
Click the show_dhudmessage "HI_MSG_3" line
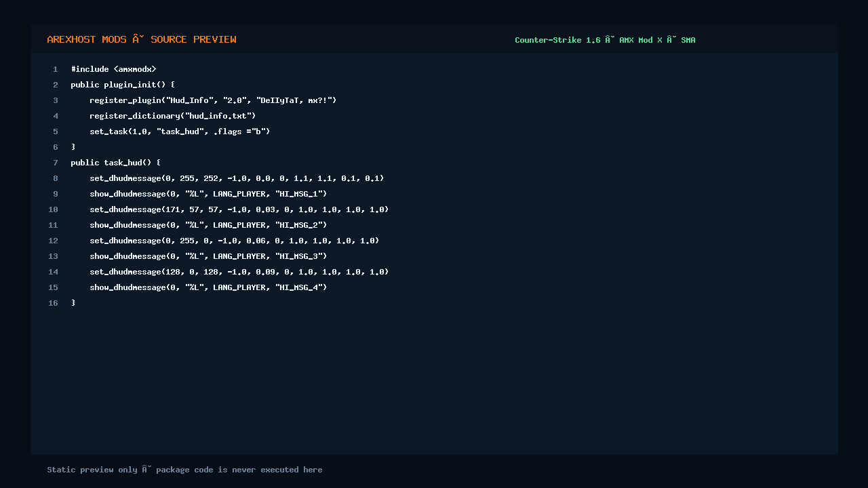pos(208,256)
